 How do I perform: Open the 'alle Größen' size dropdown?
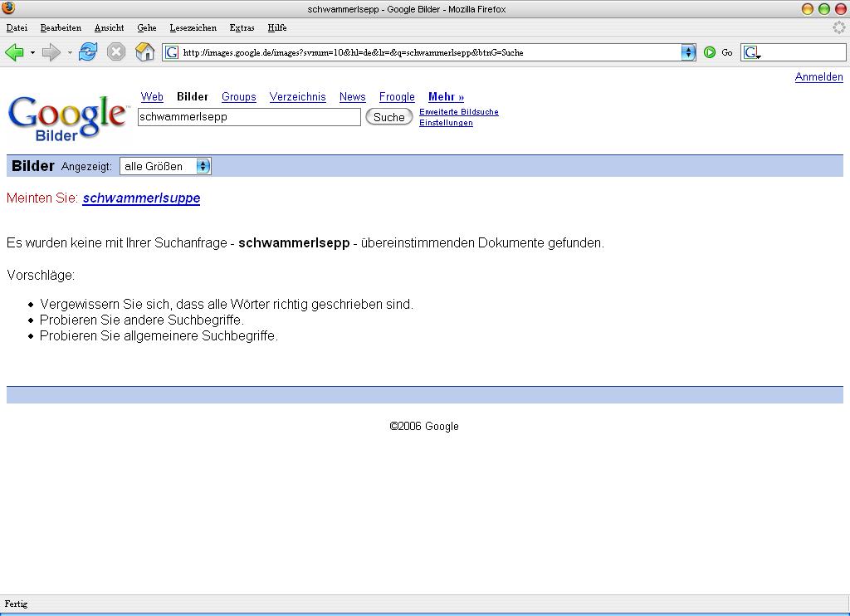165,167
